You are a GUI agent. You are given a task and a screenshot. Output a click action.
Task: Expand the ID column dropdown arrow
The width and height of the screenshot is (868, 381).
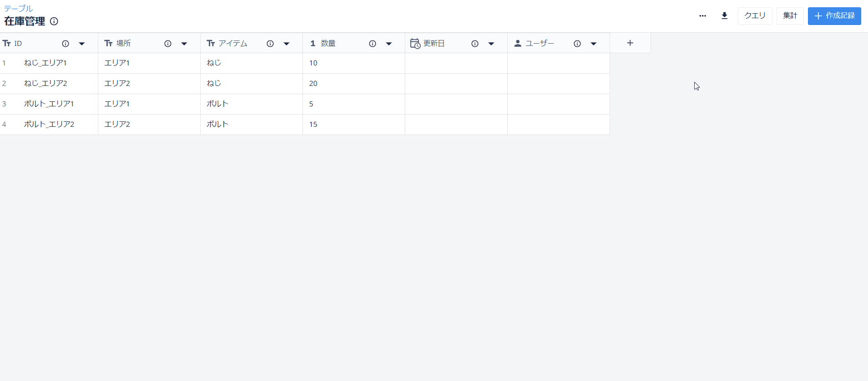coord(82,44)
